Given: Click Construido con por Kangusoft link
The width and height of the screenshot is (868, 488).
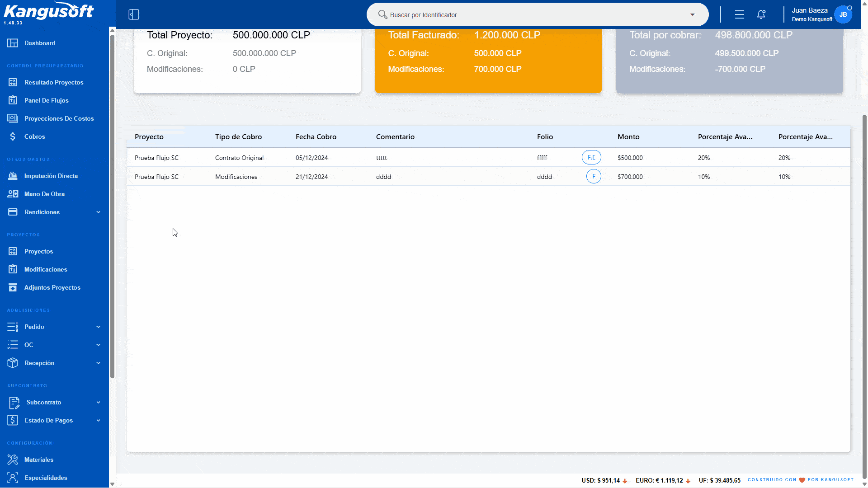Looking at the screenshot, I should coord(801,480).
